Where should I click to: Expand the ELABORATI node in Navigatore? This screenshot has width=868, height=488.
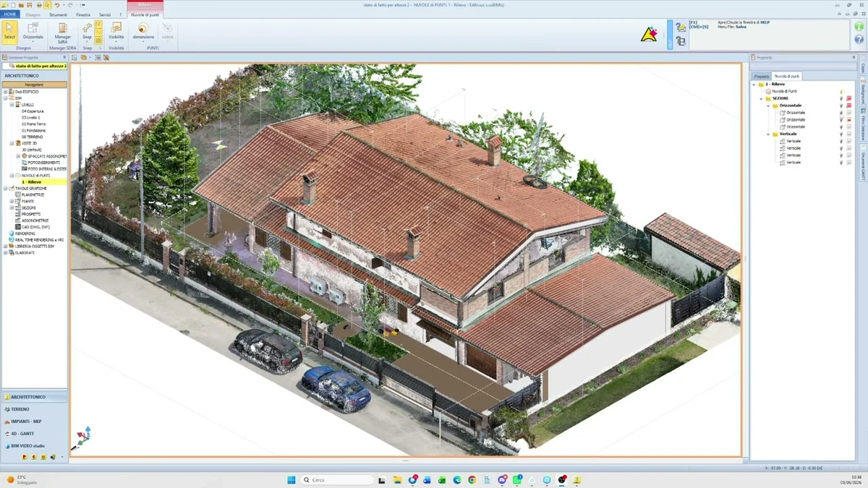tap(5, 253)
